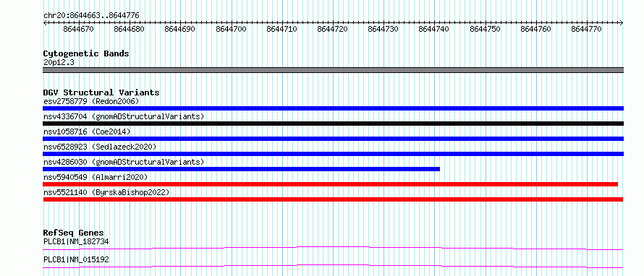This screenshot has height=276, width=644.
Task: Click ruler position 8644770
Action: click(587, 29)
